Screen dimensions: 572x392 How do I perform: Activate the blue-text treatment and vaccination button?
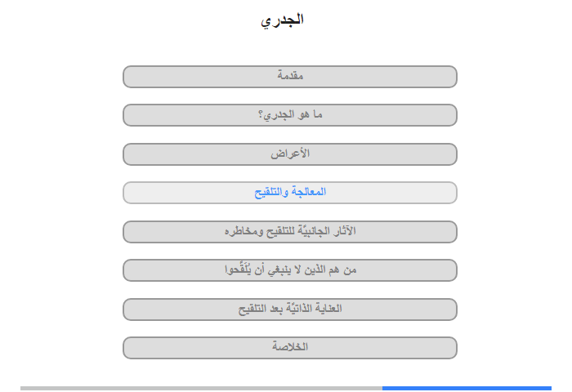pyautogui.click(x=290, y=193)
